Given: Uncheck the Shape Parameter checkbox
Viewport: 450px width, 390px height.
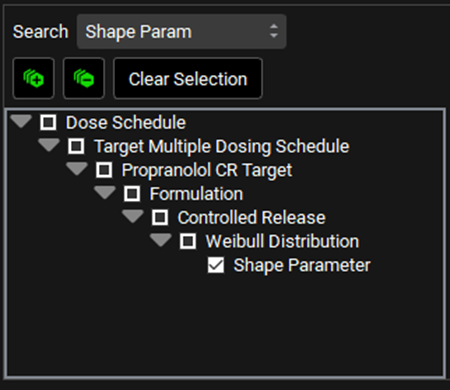Looking at the screenshot, I should point(216,265).
